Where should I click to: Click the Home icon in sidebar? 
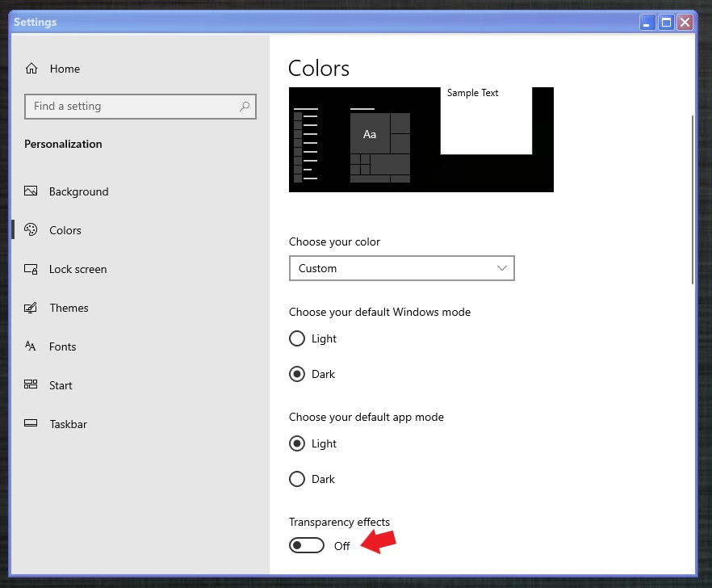31,69
